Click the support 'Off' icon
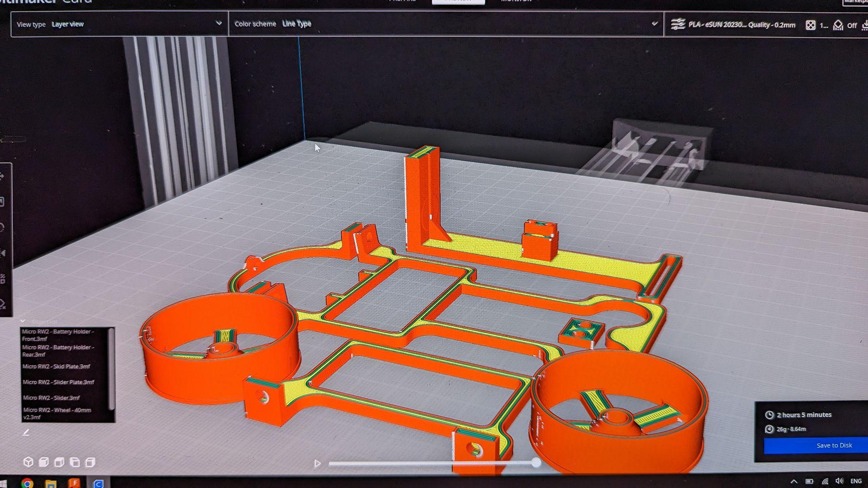Image resolution: width=868 pixels, height=488 pixels. pyautogui.click(x=838, y=25)
